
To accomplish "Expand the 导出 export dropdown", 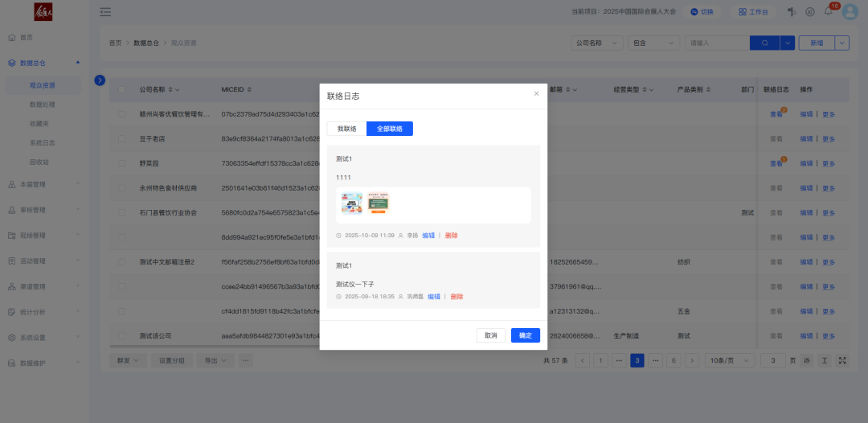I will 215,360.
